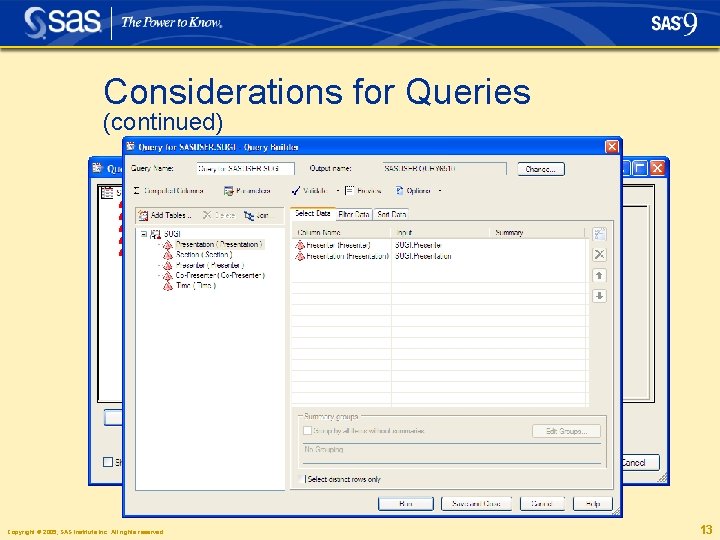This screenshot has width=720, height=540.
Task: Select Presentation (Presentation) column in tree
Action: [219, 244]
